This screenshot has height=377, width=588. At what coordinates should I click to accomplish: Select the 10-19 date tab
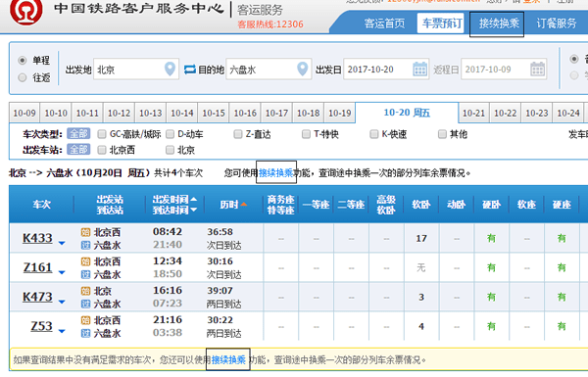339,113
